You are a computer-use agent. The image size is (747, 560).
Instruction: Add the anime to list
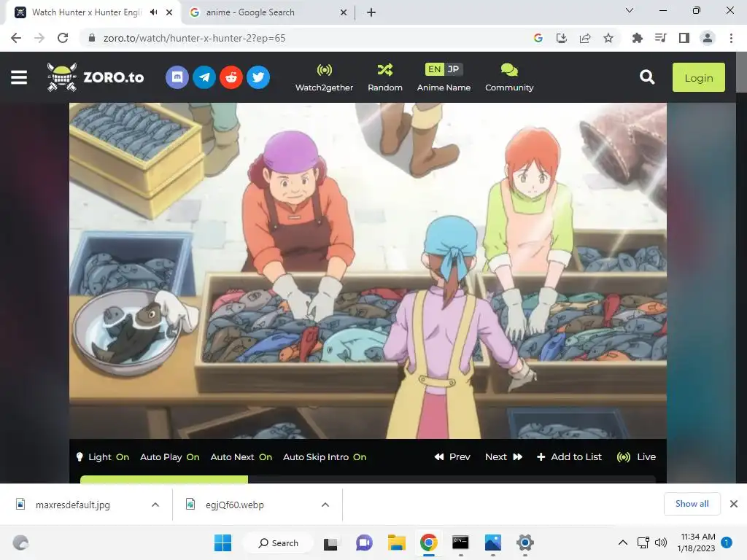click(x=569, y=457)
